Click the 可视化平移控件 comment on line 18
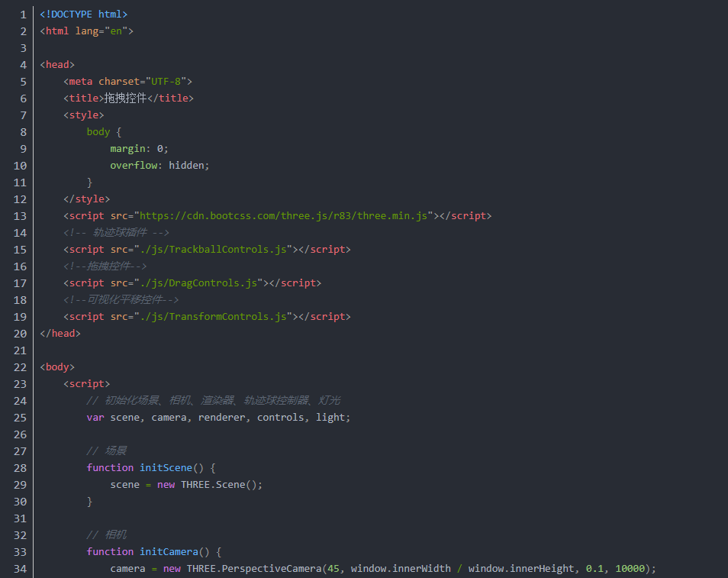Viewport: 728px width, 578px height. [x=121, y=299]
